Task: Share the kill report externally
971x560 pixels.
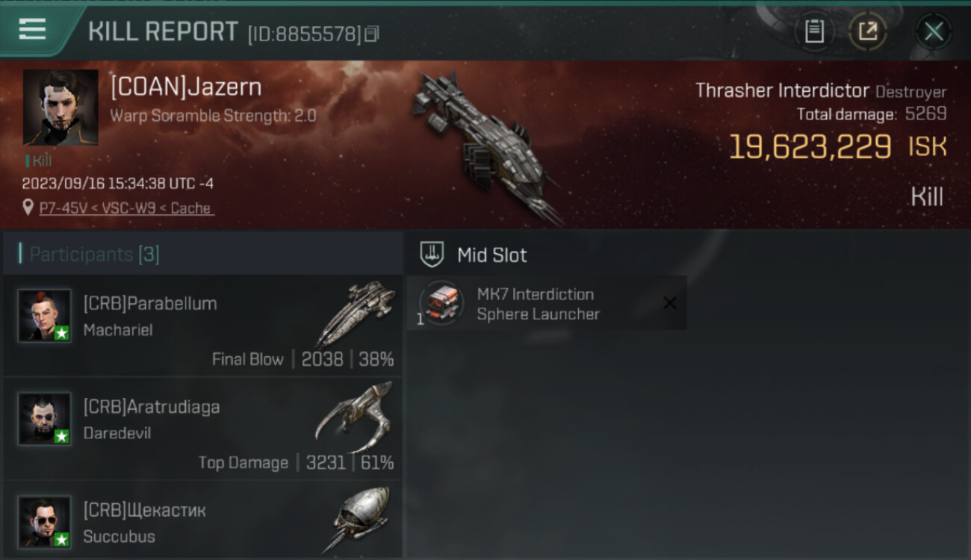Action: point(868,31)
